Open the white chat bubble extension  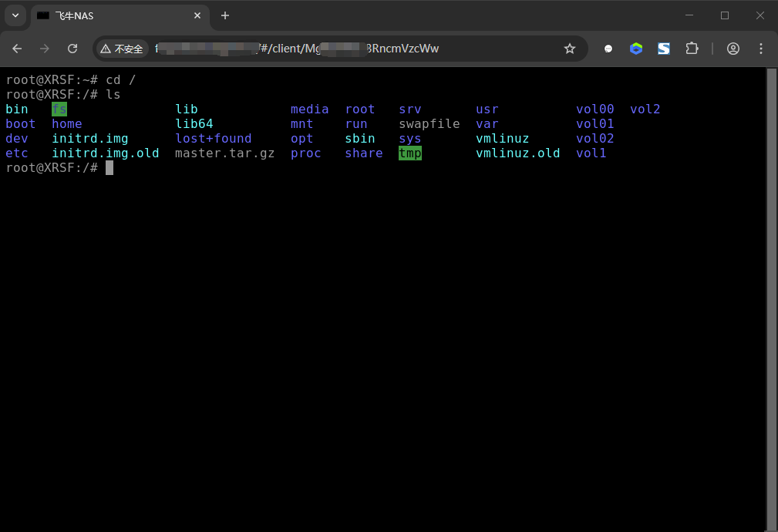608,49
